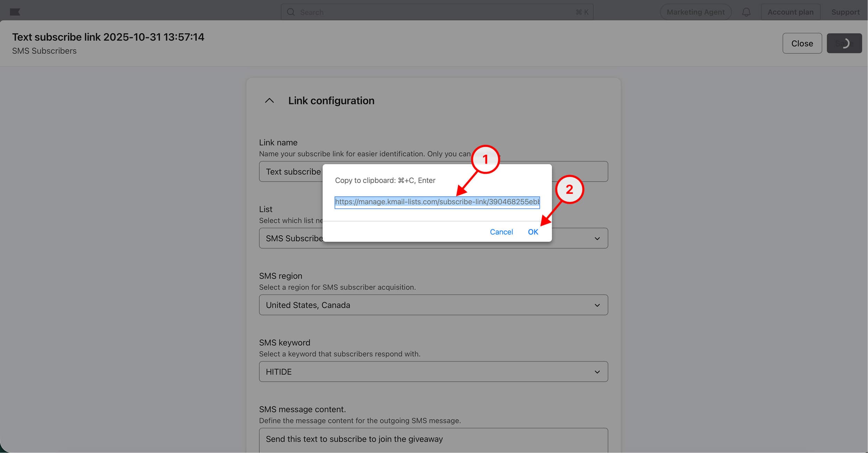Screen dimensions: 868x453
Task: Click the SMS message content textbox
Action: pyautogui.click(x=433, y=439)
